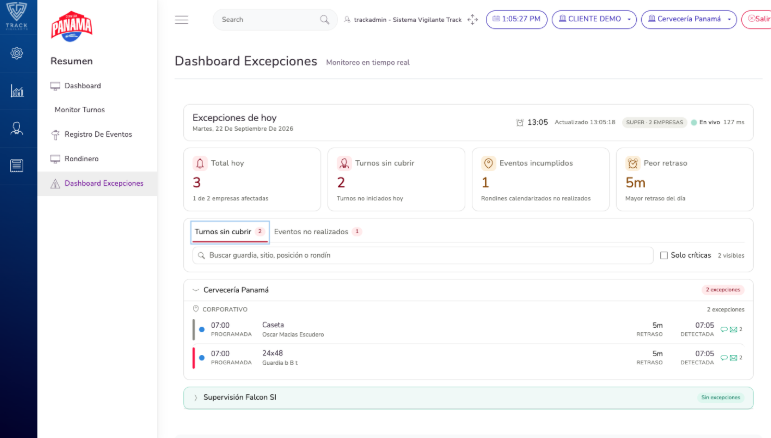
Task: Open Registro De Eventos in the sidebar
Action: tap(98, 134)
